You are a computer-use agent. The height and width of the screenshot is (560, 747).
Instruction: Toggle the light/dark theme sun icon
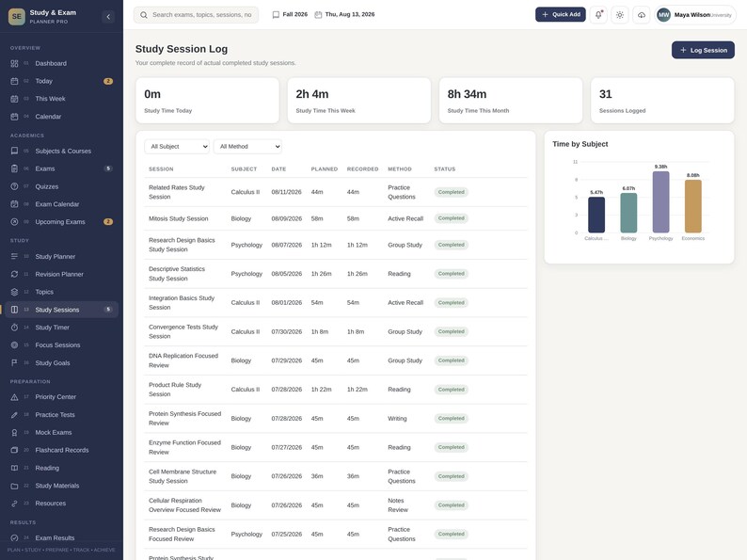click(620, 15)
